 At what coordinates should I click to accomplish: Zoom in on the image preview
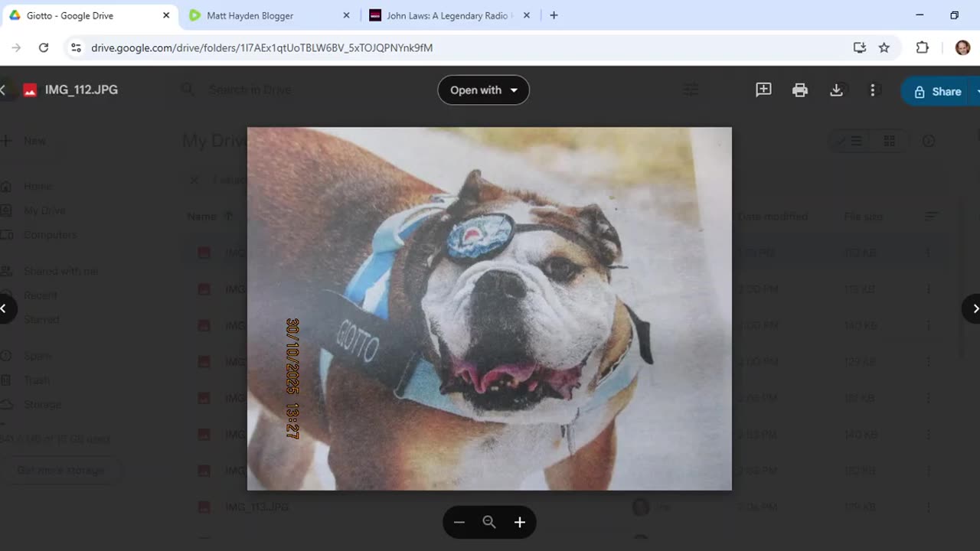coord(520,522)
